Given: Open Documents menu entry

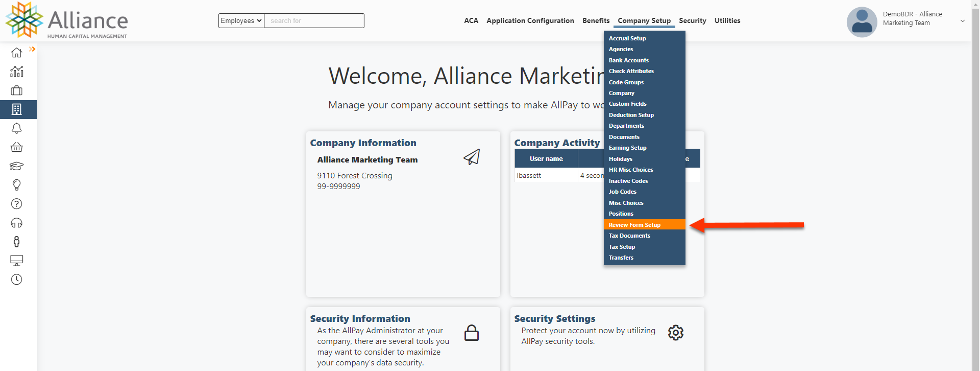Looking at the screenshot, I should coord(645,137).
